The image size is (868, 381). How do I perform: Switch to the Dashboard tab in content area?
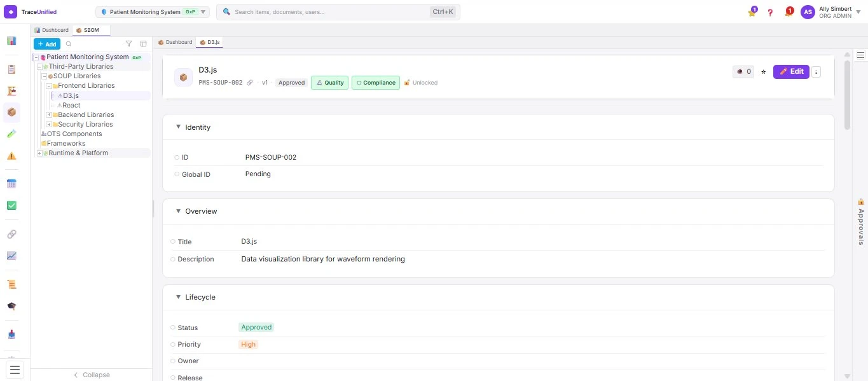click(176, 42)
